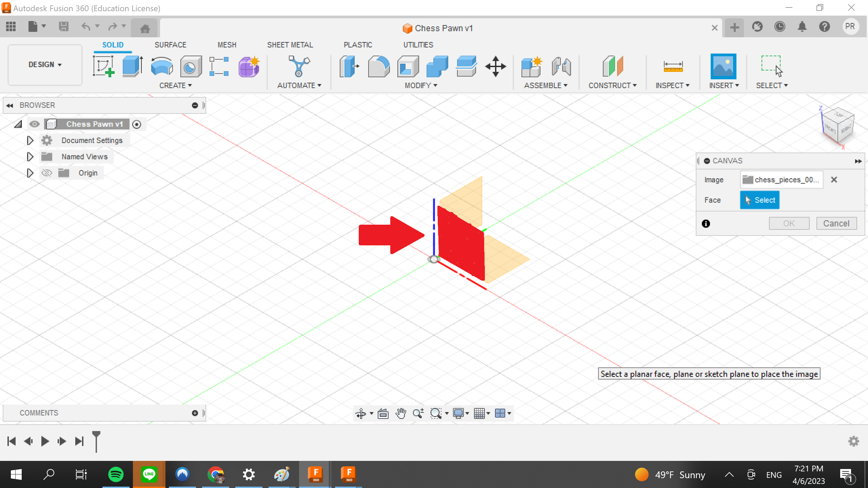Select the Create Sketch tool
This screenshot has height=488, width=868.
click(103, 66)
